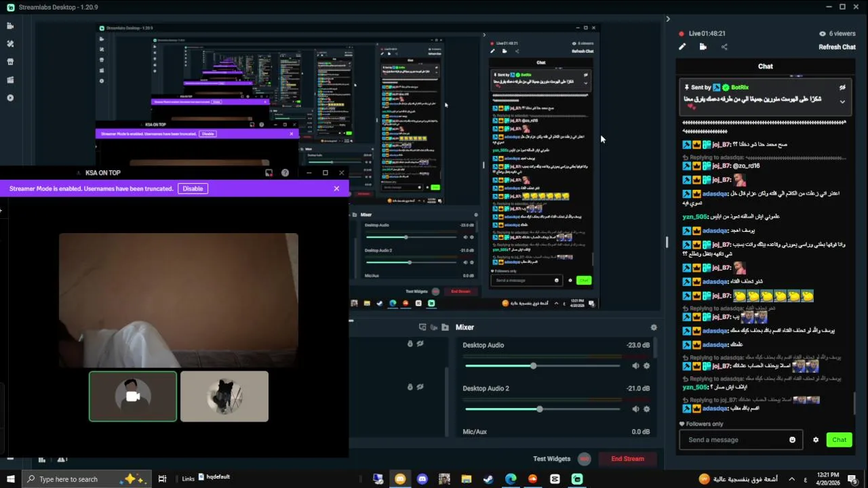Click the pencil edit stream info icon
Image resolution: width=868 pixels, height=488 pixels.
[682, 47]
